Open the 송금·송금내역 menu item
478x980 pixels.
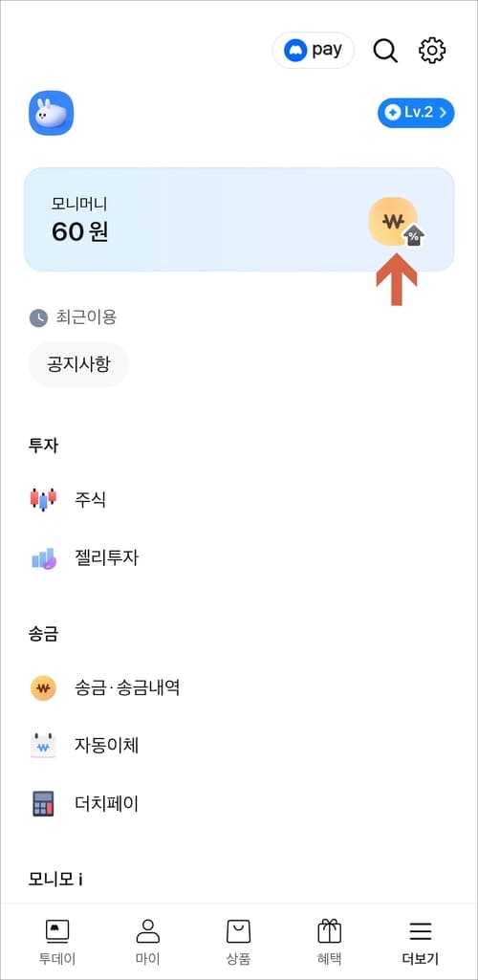(x=239, y=688)
